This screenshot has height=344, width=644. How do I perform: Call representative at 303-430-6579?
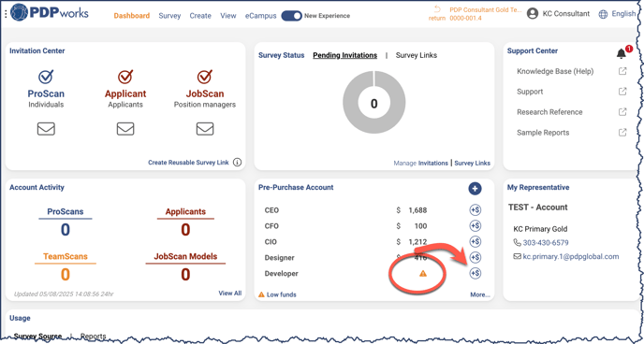(546, 243)
